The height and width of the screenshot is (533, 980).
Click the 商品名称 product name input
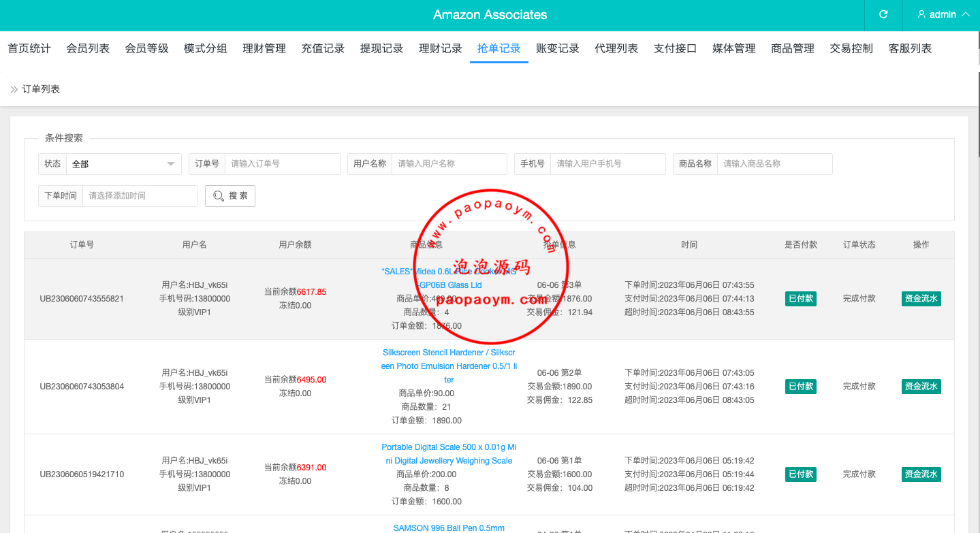pos(774,164)
